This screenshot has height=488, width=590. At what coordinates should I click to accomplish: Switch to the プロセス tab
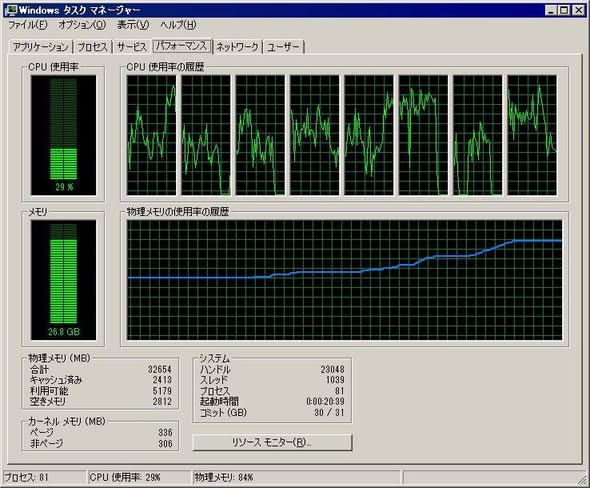pos(92,47)
